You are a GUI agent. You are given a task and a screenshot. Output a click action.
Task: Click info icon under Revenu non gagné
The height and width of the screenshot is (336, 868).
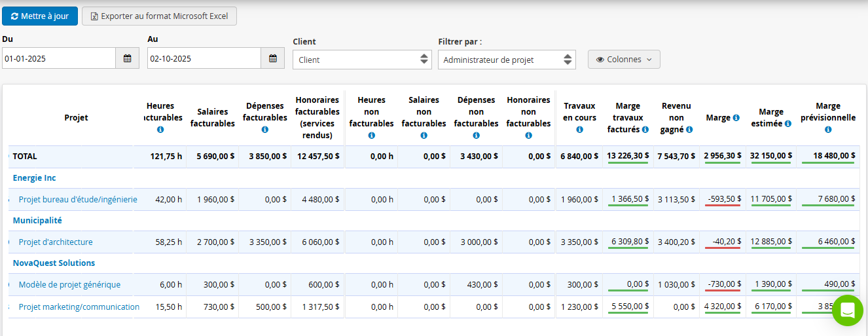click(689, 130)
